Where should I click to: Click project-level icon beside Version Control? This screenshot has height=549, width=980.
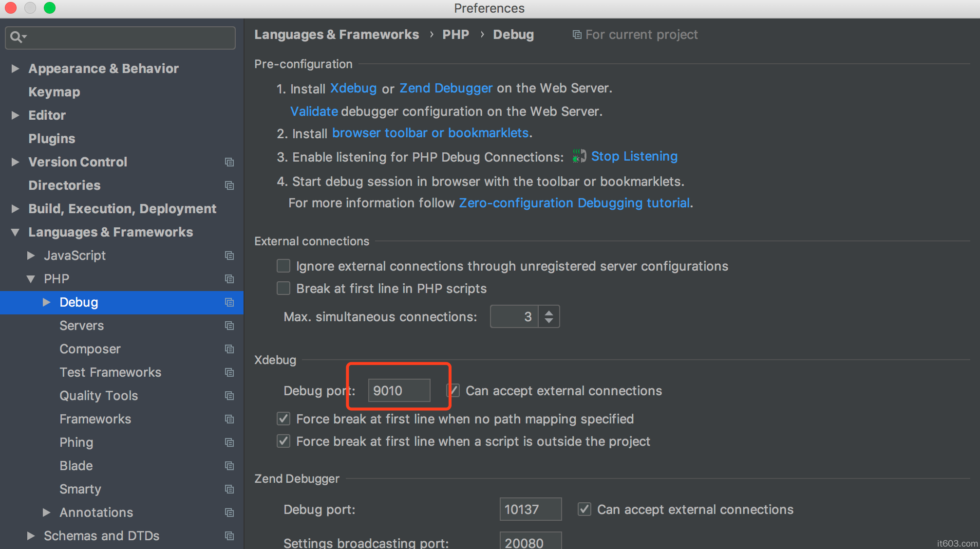point(229,162)
